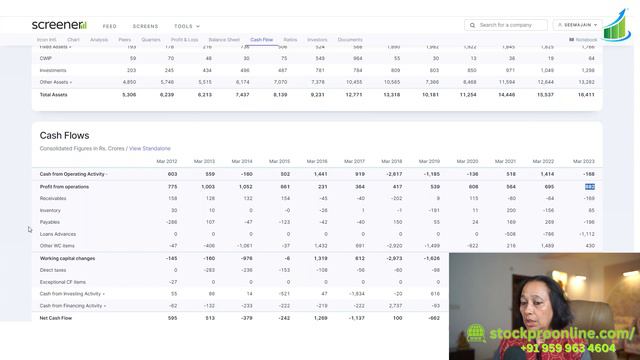Open the View Standalone link

[x=150, y=149]
